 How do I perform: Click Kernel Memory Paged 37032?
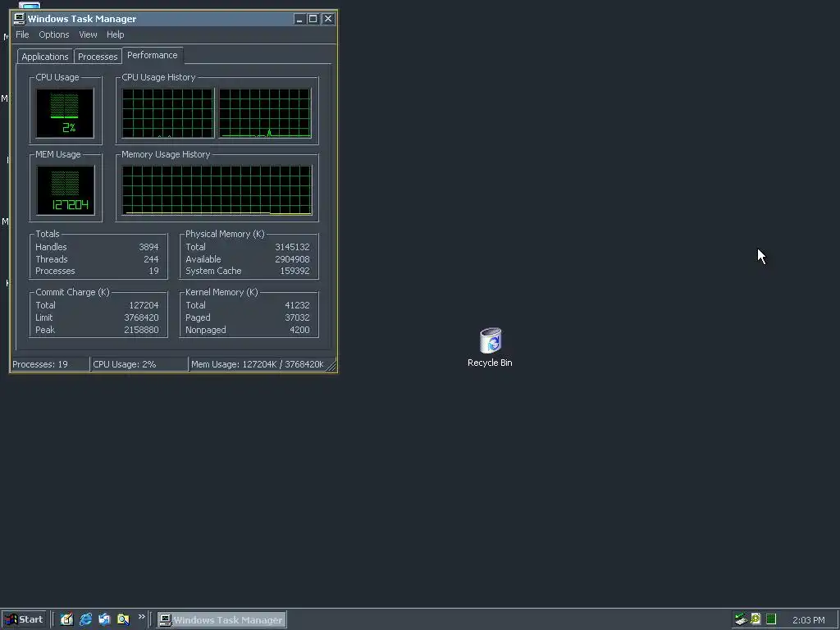pos(297,317)
